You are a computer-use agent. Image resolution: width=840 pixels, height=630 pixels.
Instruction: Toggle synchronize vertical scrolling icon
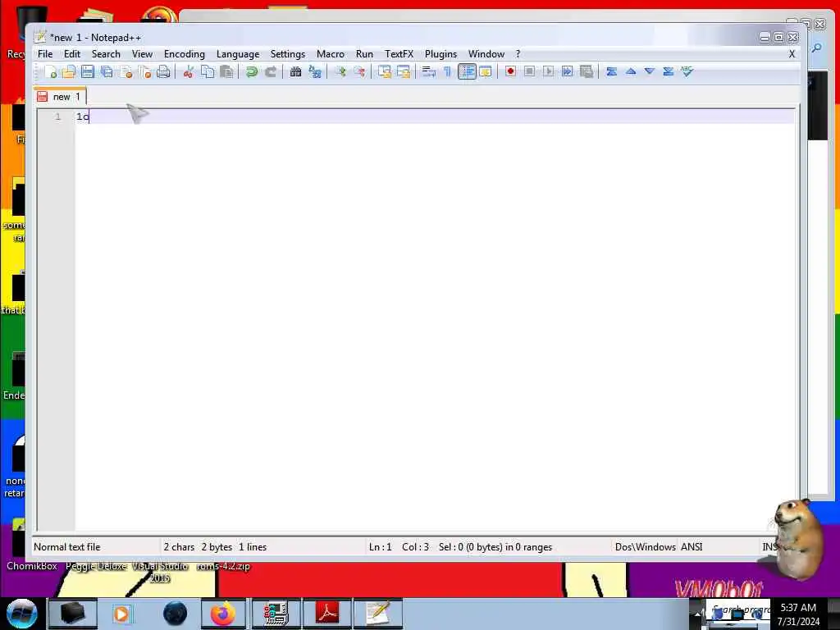384,71
